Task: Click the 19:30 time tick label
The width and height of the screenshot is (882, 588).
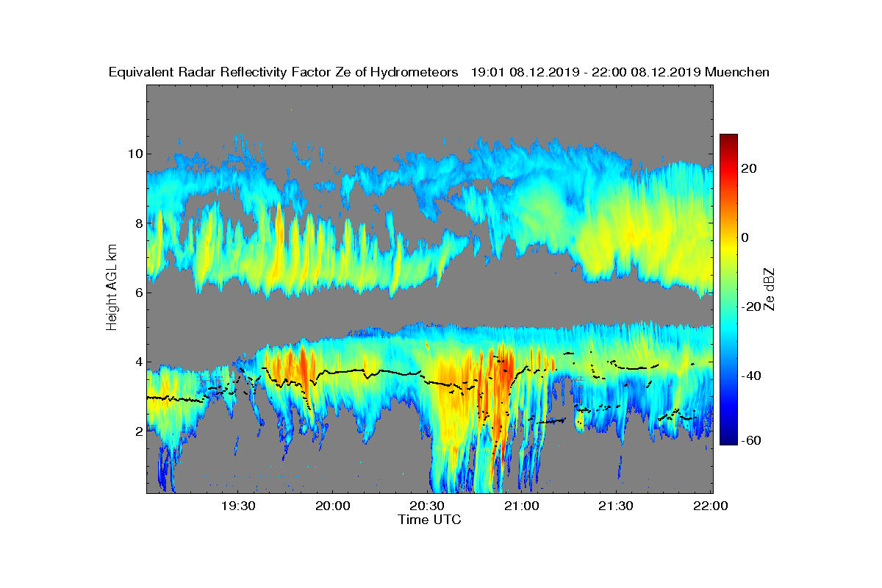Action: tap(237, 506)
